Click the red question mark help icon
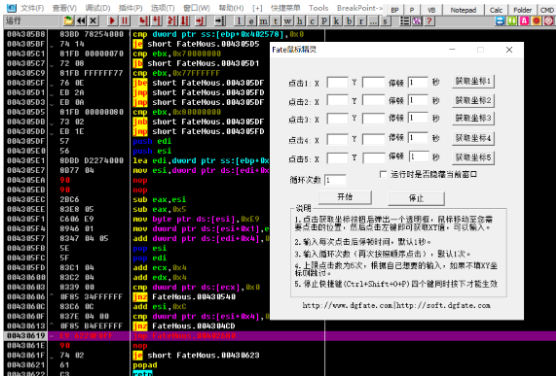This screenshot has height=383, width=556. point(429,21)
